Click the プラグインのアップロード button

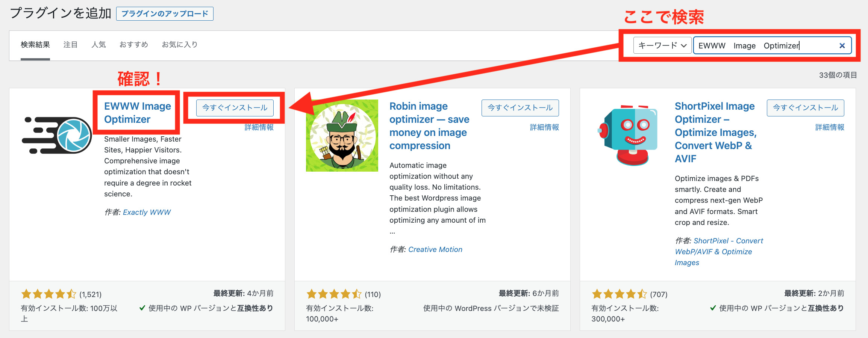[165, 14]
